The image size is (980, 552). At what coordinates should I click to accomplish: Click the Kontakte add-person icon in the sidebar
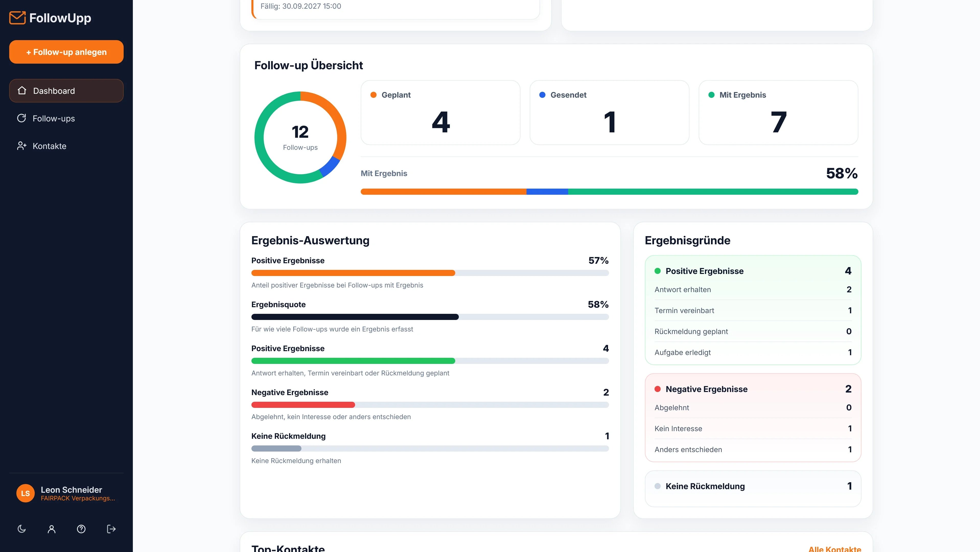(22, 146)
